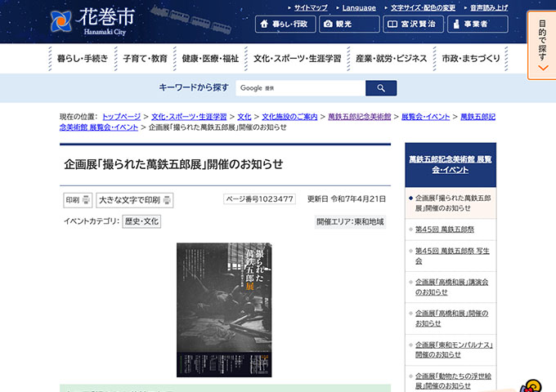Click the magnifier search button
Screen dimensions: 556x392
(x=381, y=88)
